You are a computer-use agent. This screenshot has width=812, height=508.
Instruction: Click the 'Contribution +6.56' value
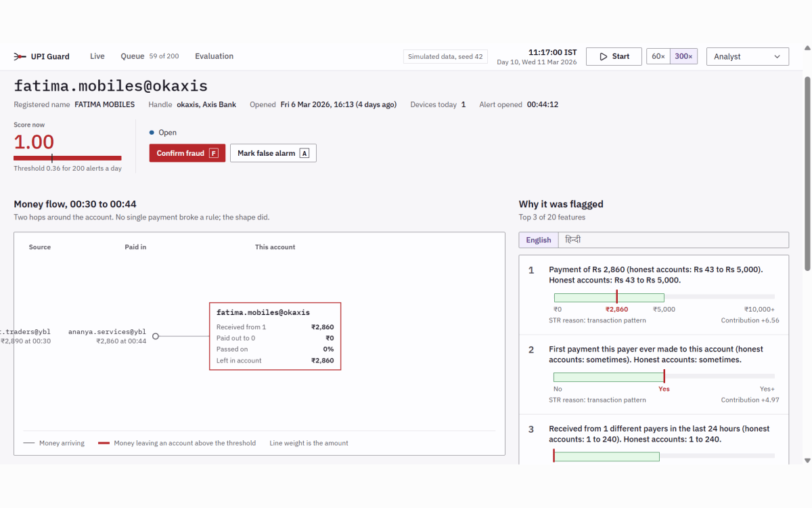750,320
